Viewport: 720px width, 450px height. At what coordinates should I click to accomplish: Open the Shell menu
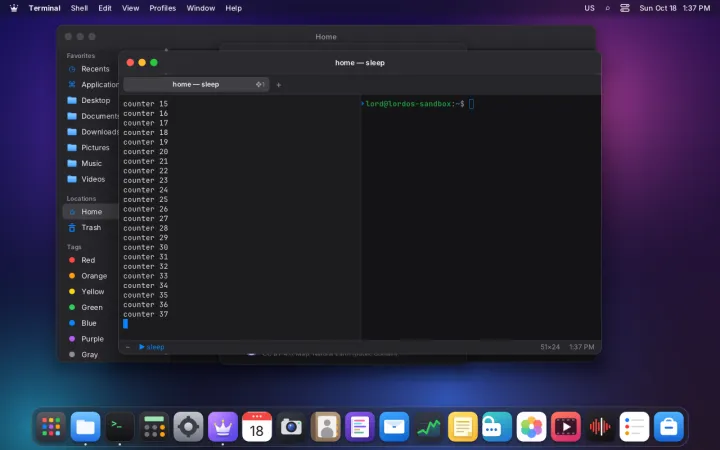pyautogui.click(x=79, y=8)
